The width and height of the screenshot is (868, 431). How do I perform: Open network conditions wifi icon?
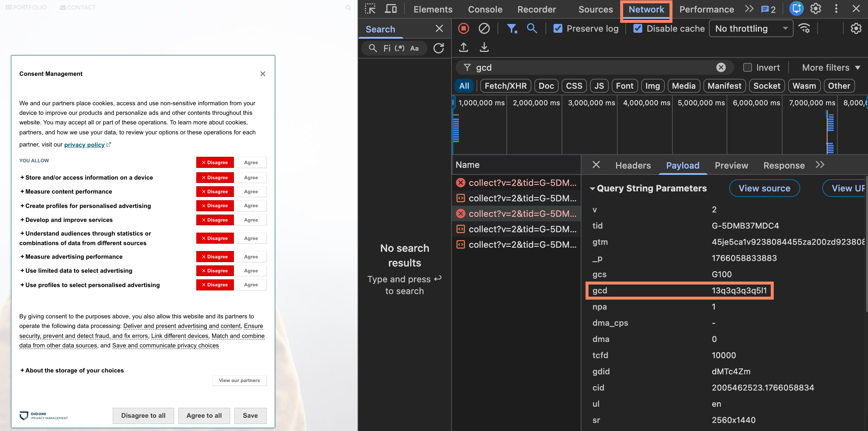click(804, 28)
